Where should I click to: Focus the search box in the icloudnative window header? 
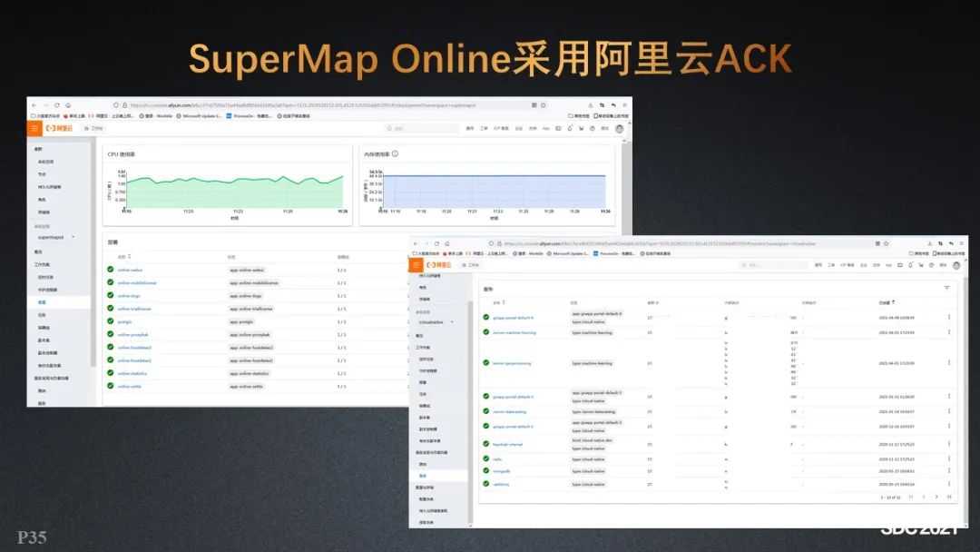coord(774,265)
